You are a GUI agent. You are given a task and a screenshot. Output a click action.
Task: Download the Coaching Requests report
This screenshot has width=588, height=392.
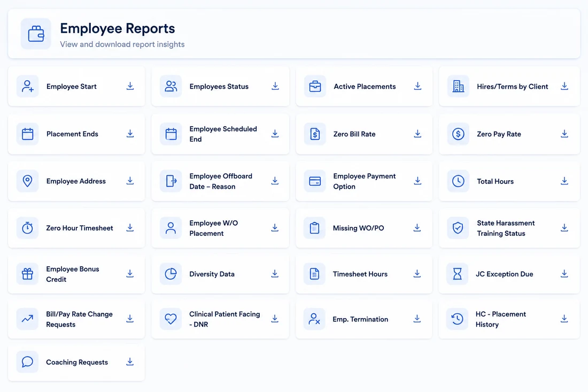(x=130, y=362)
